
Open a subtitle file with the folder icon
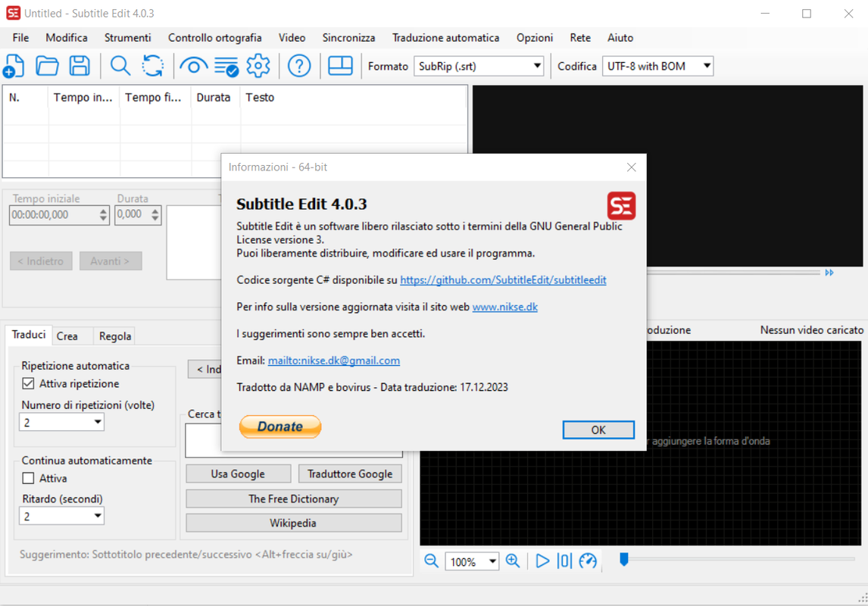tap(47, 66)
